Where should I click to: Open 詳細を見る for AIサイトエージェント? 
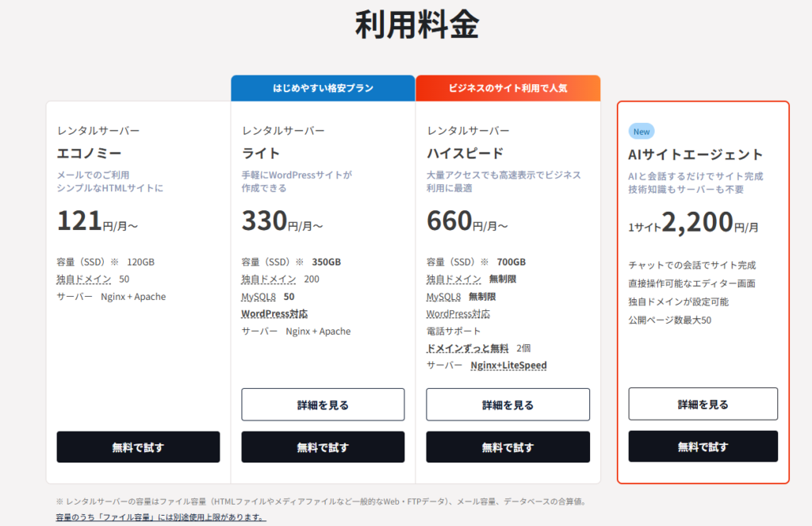click(703, 404)
